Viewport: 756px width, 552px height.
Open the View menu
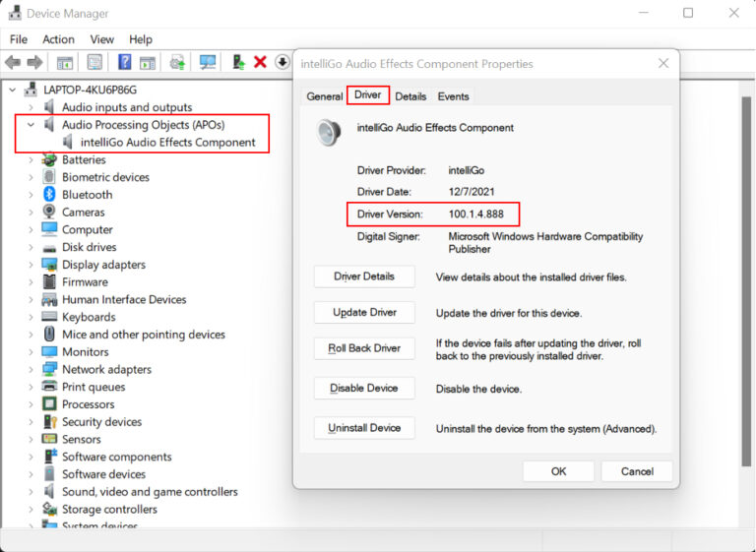(101, 39)
